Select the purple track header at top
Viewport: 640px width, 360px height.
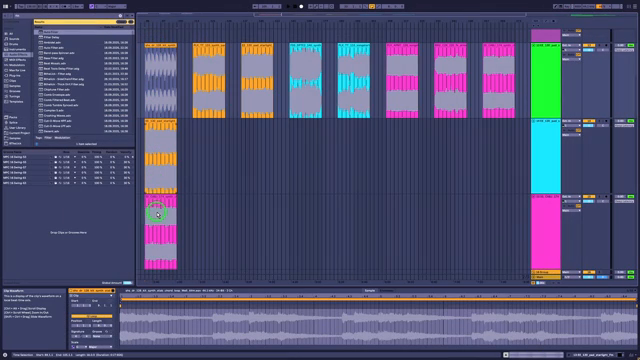pyautogui.click(x=546, y=35)
